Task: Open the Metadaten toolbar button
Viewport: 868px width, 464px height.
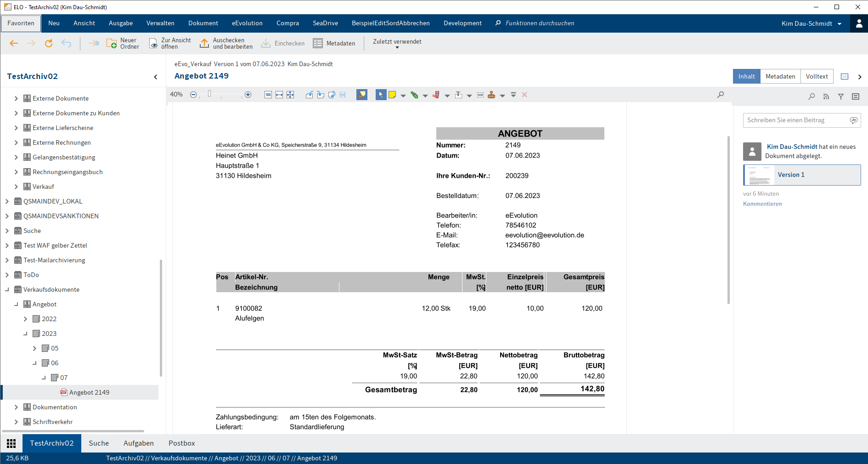Action: point(334,43)
